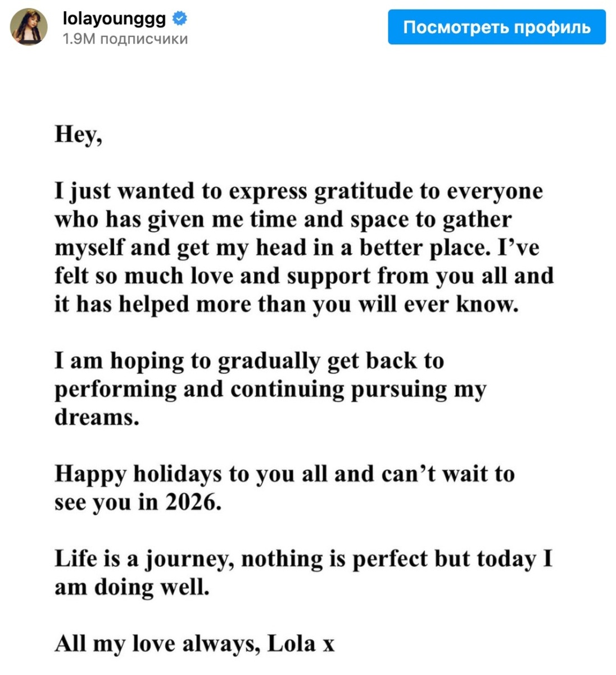Viewport: 616px width, 675px height.
Task: Click the 1.9M подписчики follower count
Action: (125, 39)
